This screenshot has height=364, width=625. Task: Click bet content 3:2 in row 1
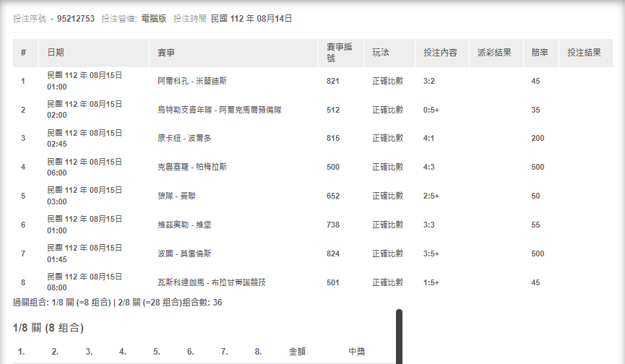pos(429,81)
